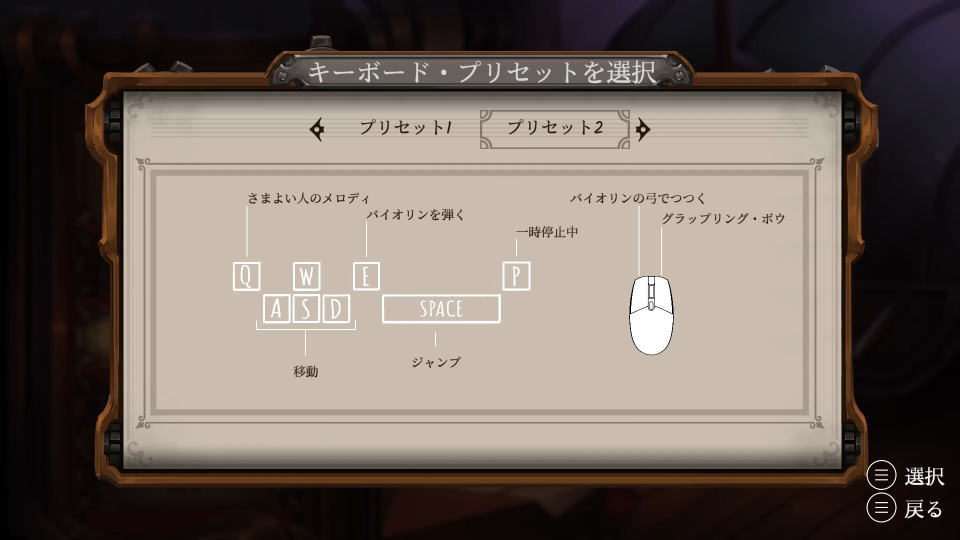Image resolution: width=960 pixels, height=540 pixels.
Task: Click the right arrow beside プリセット2
Action: pyautogui.click(x=642, y=129)
